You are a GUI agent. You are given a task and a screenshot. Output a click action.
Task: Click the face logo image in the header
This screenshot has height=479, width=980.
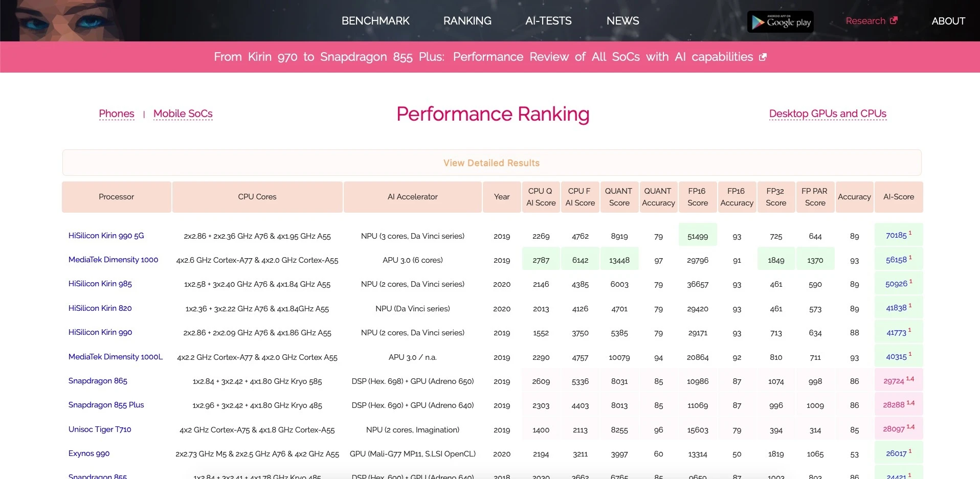coord(70,20)
